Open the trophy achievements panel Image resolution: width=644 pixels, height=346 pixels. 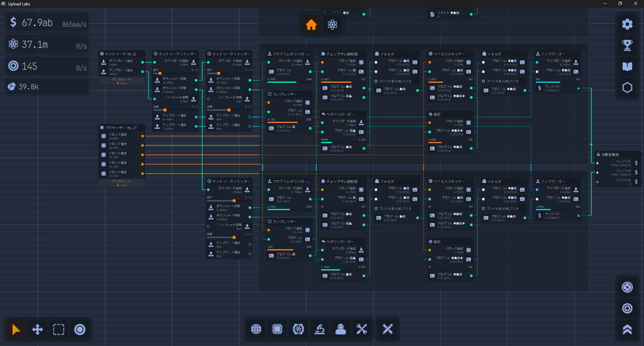[627, 45]
